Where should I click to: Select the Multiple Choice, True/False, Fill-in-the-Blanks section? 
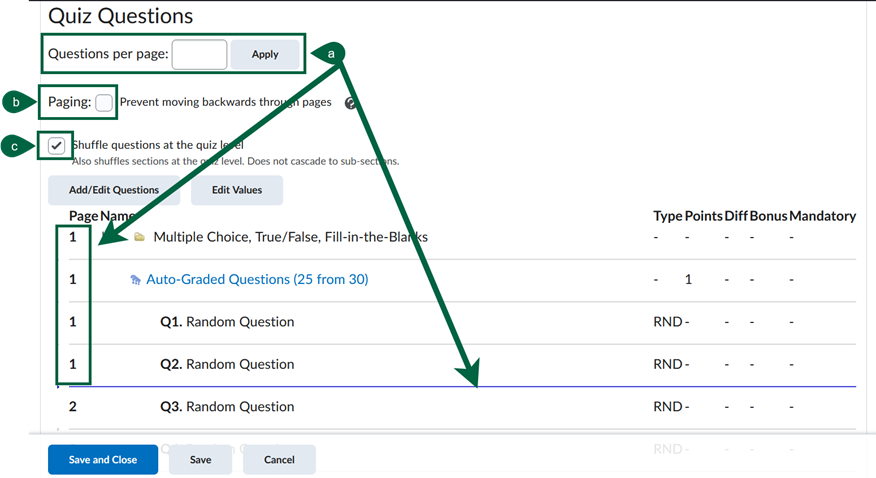tap(290, 237)
